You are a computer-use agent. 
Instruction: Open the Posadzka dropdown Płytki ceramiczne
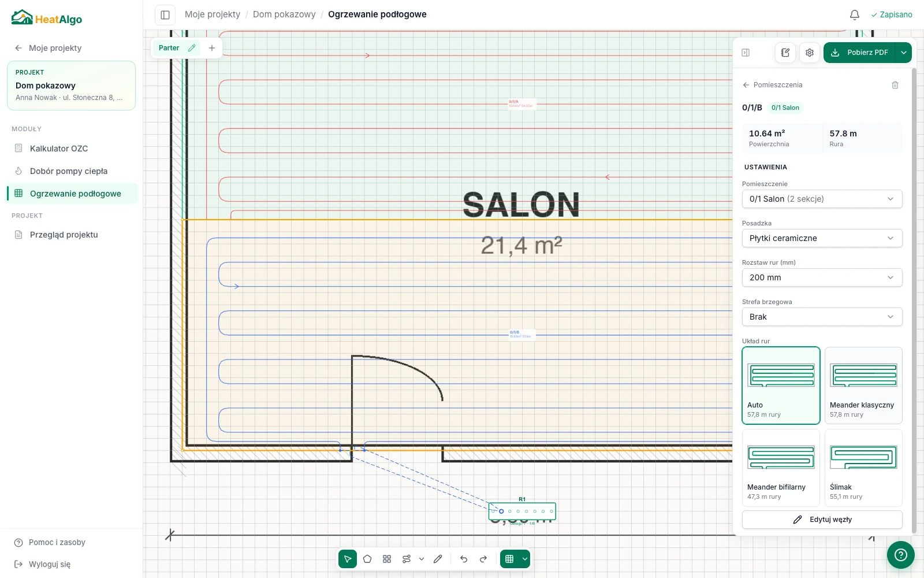(822, 238)
